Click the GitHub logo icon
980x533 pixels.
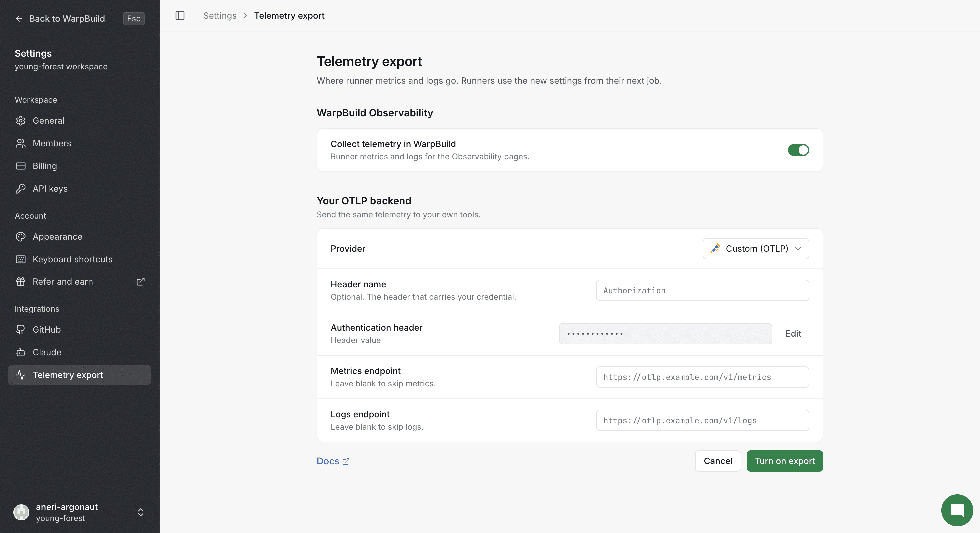(21, 329)
